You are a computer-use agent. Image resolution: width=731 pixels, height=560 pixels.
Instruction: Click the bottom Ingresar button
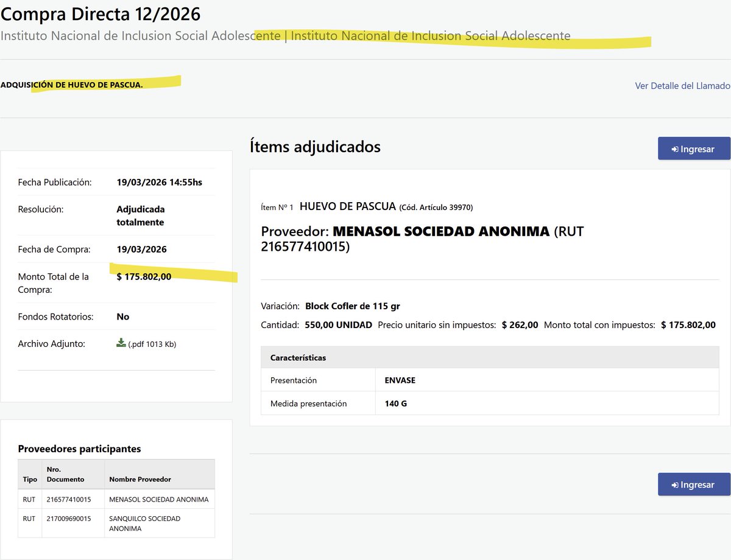click(x=694, y=485)
